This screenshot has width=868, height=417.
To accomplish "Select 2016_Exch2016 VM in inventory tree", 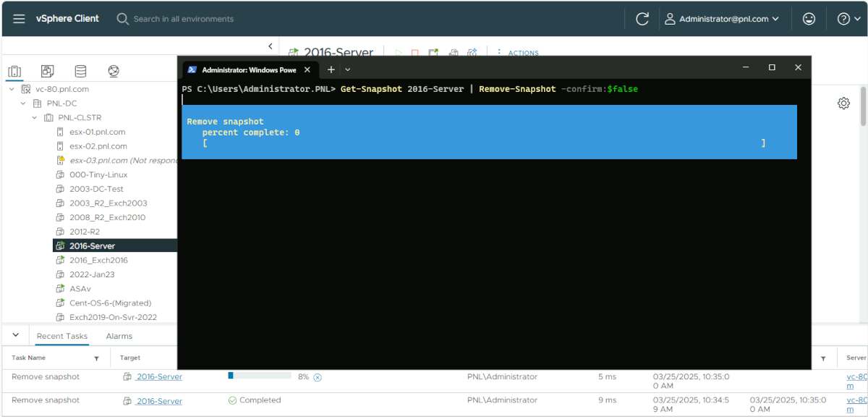I will point(98,260).
